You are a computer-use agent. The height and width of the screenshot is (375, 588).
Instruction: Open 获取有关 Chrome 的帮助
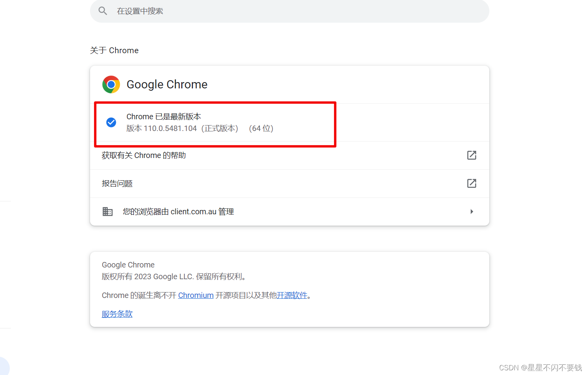point(144,155)
